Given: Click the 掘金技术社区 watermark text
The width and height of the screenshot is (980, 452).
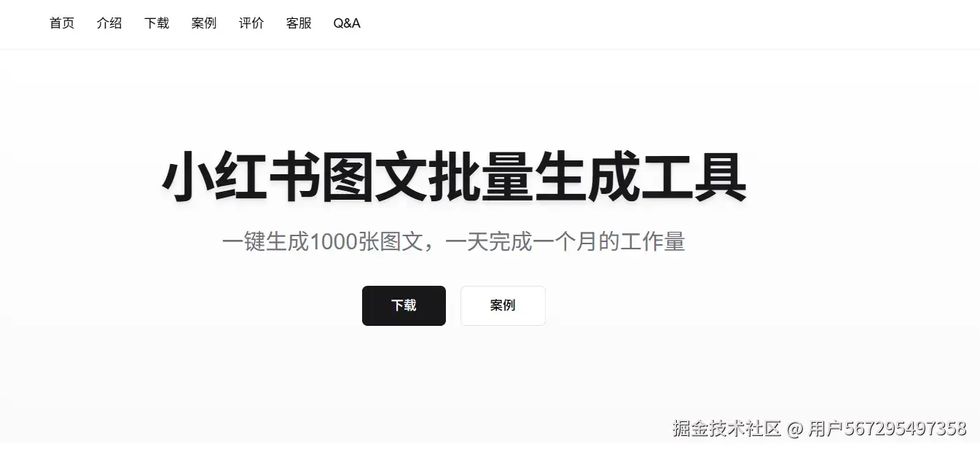Looking at the screenshot, I should [726, 428].
